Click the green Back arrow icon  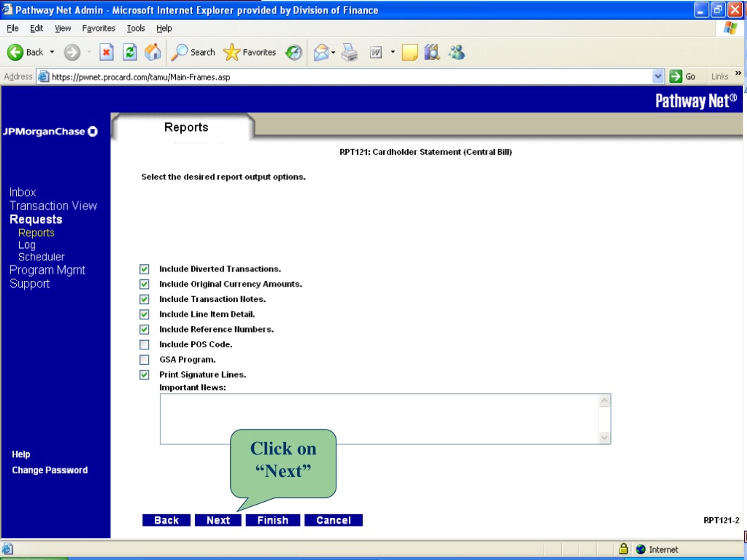click(15, 52)
